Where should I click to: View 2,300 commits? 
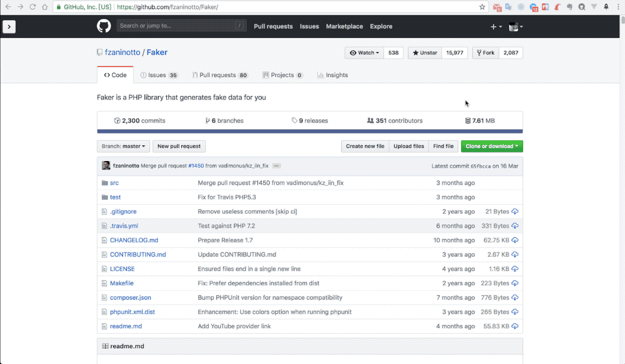tap(139, 121)
